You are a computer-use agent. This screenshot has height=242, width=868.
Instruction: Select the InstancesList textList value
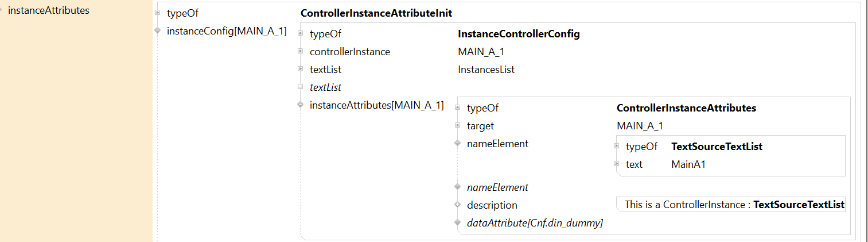coord(486,70)
